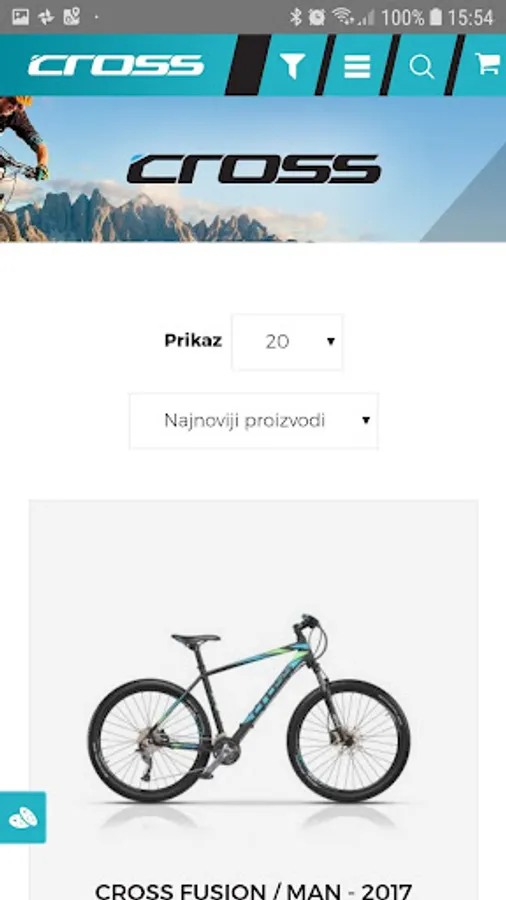This screenshot has width=506, height=900.
Task: Tap the Bluetooth status icon
Action: [x=295, y=17]
